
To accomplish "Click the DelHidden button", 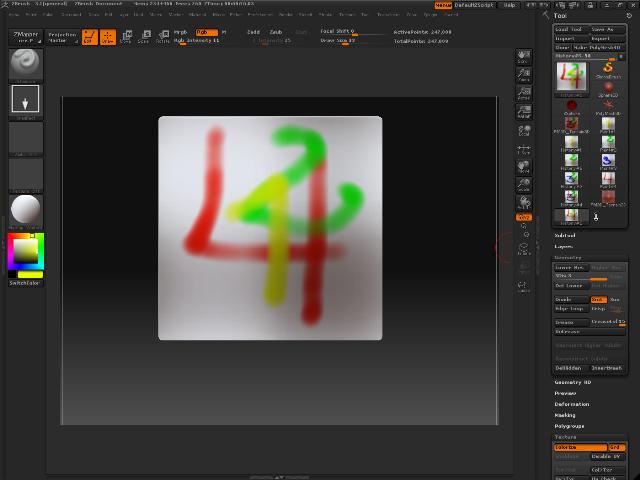I will point(571,368).
